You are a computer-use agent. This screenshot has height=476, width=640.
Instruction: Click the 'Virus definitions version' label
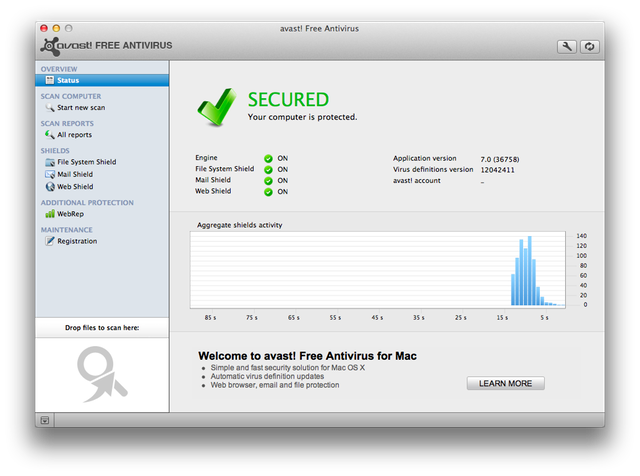click(x=433, y=169)
